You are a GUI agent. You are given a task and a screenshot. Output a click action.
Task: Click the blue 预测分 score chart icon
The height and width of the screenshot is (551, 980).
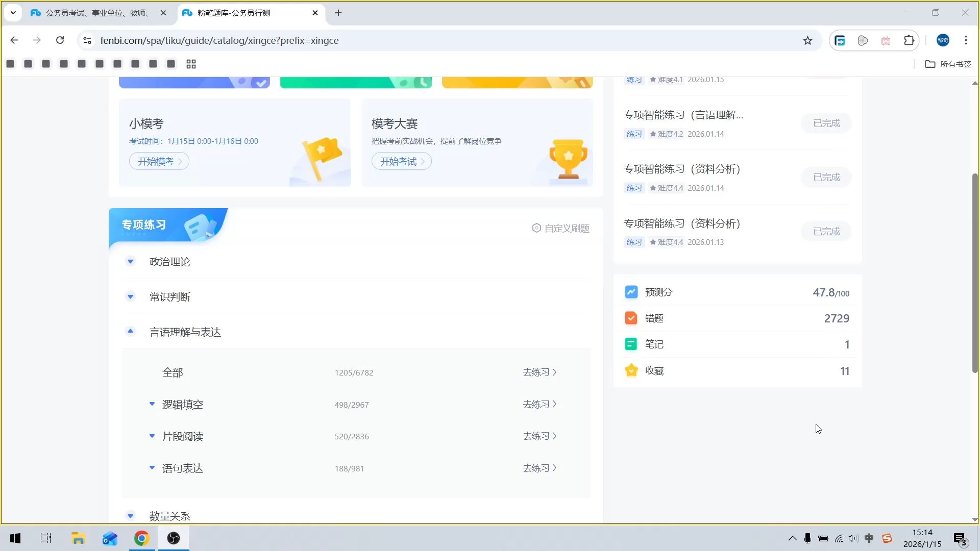coord(631,292)
